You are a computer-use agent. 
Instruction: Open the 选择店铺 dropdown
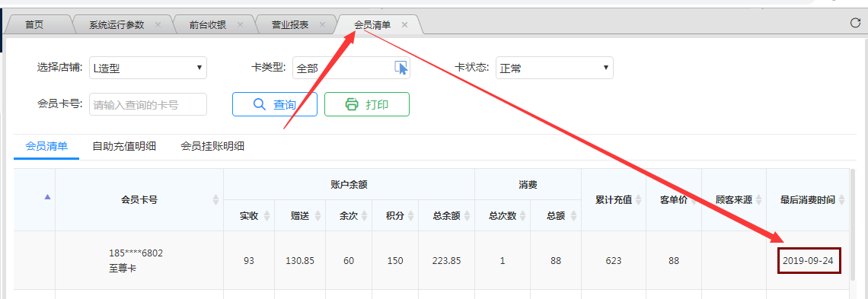(148, 68)
